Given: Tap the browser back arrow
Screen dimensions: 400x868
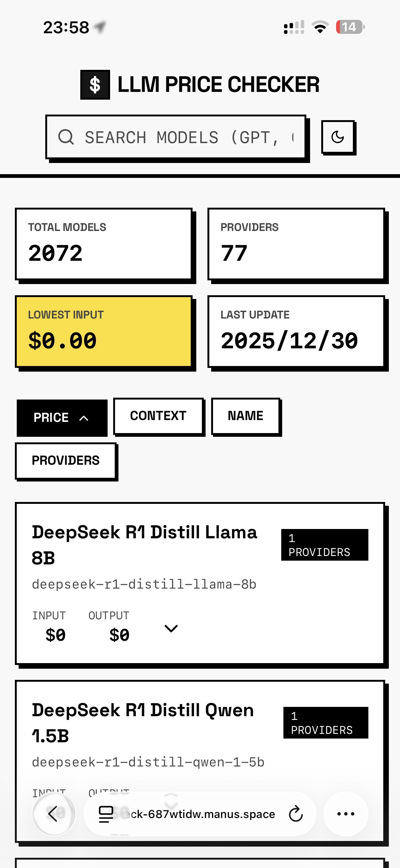Looking at the screenshot, I should click(x=54, y=814).
